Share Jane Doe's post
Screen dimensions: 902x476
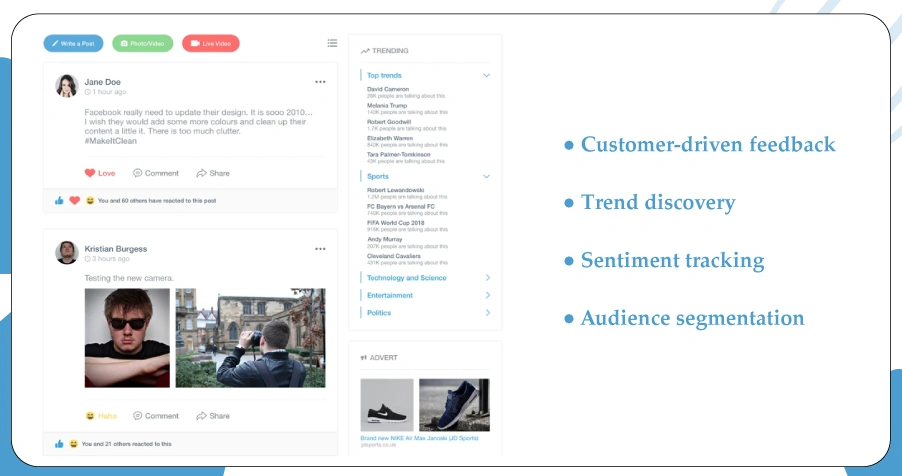point(213,173)
